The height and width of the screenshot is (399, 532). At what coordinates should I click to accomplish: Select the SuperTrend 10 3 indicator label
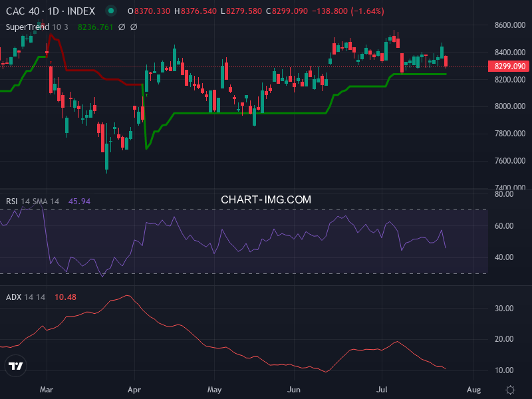pyautogui.click(x=37, y=27)
